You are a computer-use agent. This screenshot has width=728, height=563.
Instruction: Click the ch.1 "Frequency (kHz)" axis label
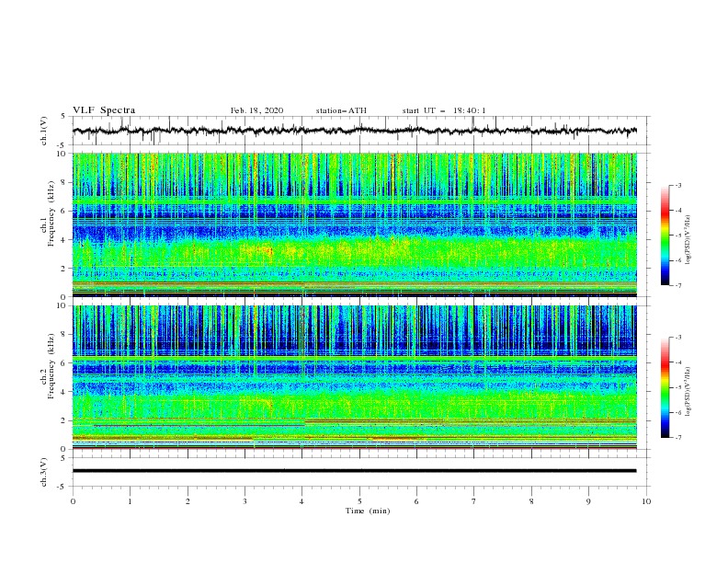tap(51, 214)
